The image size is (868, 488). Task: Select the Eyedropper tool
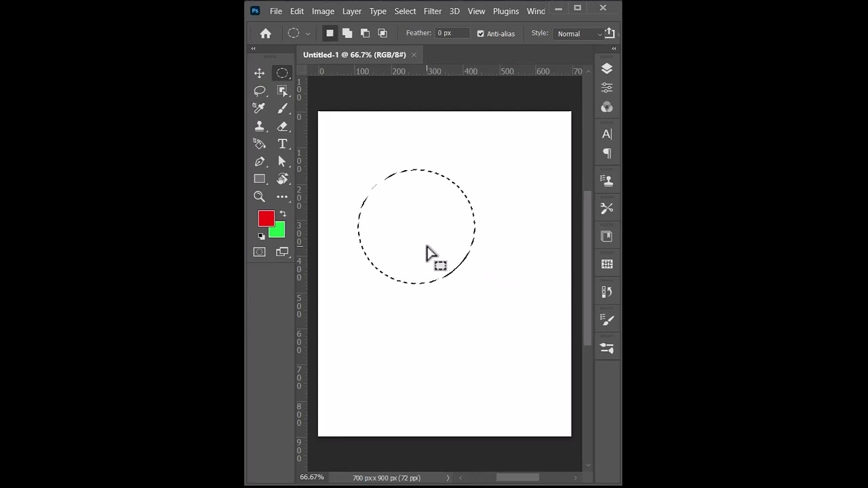tap(260, 108)
